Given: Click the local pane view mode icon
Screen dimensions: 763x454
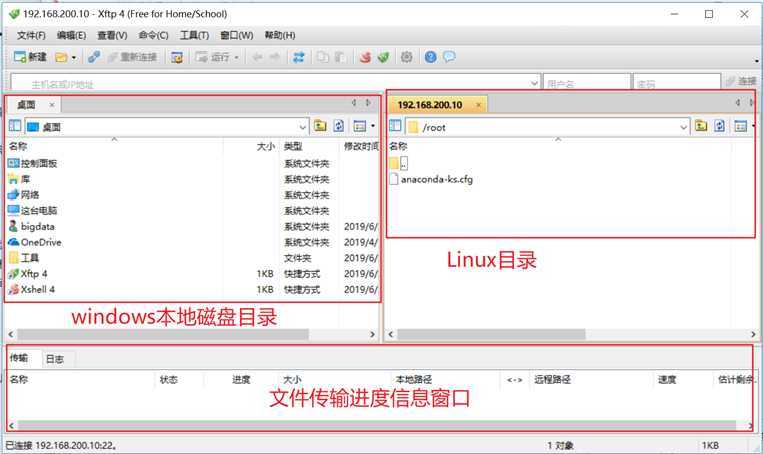Looking at the screenshot, I should (x=360, y=126).
